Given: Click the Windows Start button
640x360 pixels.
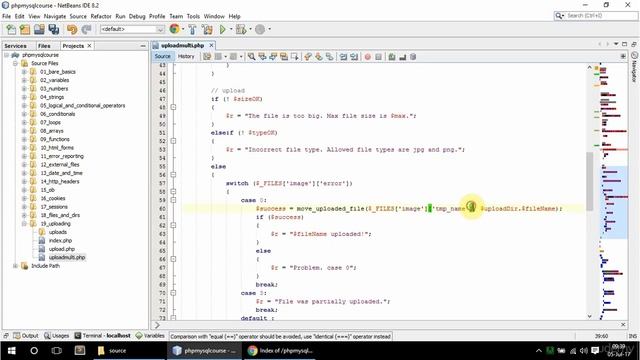Looking at the screenshot, I should coord(11,351).
